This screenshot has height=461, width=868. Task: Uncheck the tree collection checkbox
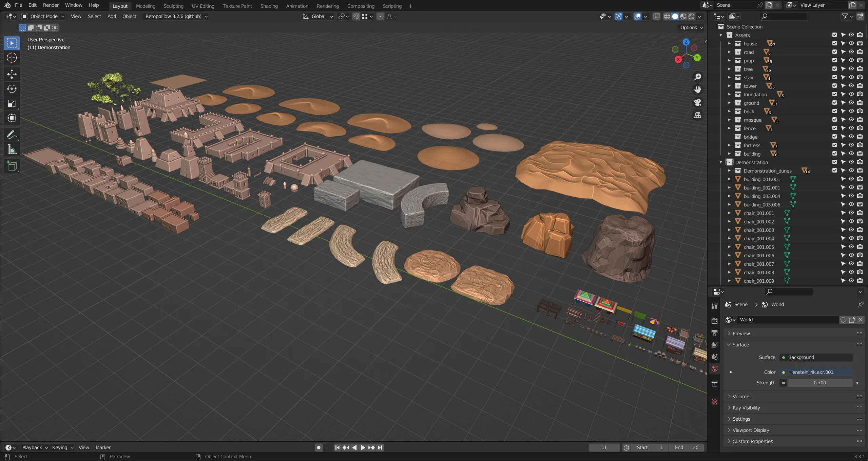click(x=834, y=69)
